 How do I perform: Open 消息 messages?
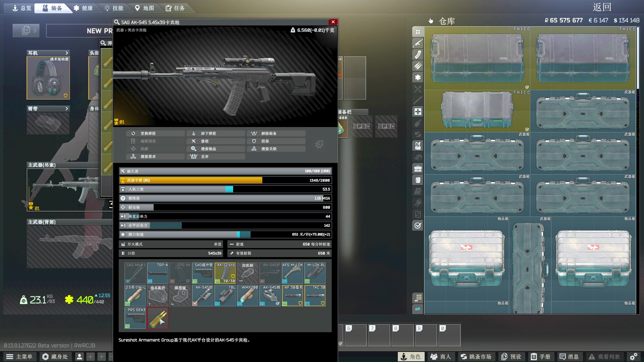(x=569, y=357)
